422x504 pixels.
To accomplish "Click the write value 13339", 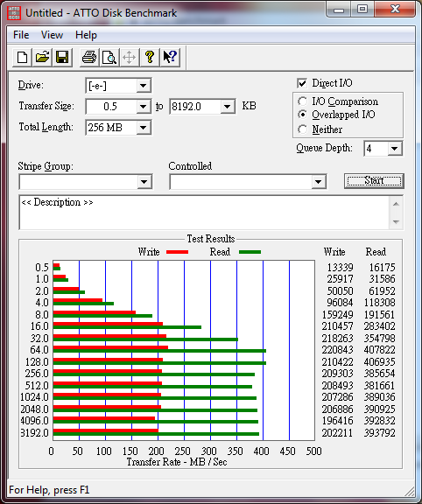I will [340, 268].
